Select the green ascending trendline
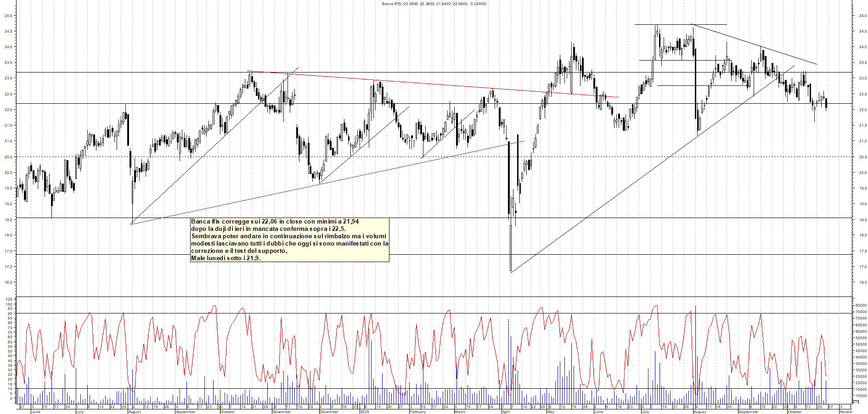The height and width of the screenshot is (414, 868). 321,184
